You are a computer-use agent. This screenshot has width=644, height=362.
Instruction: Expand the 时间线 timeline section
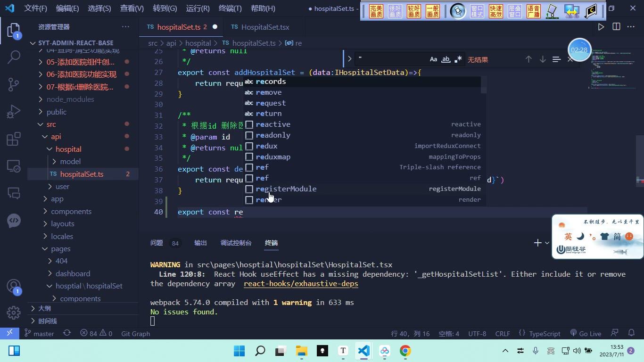point(47,321)
